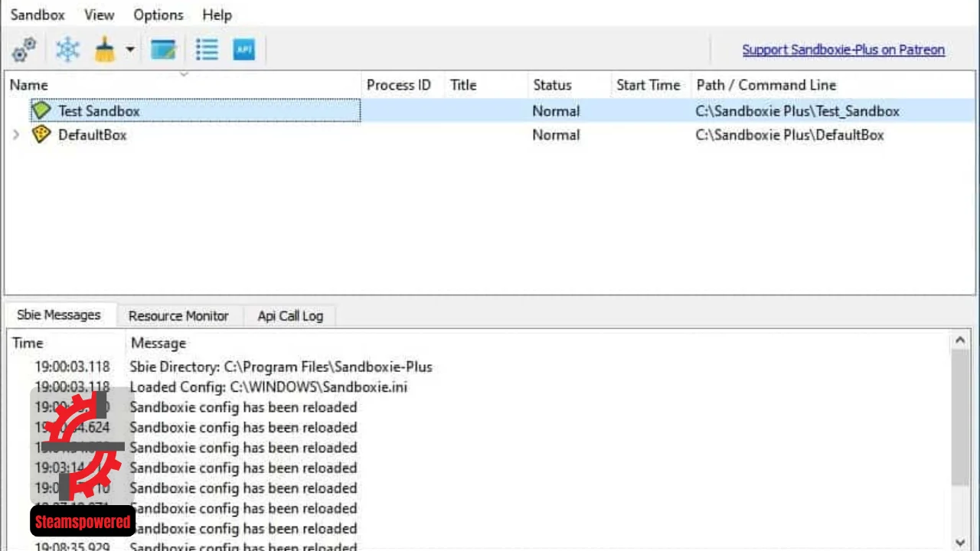Open global settings gears icon

[24, 50]
